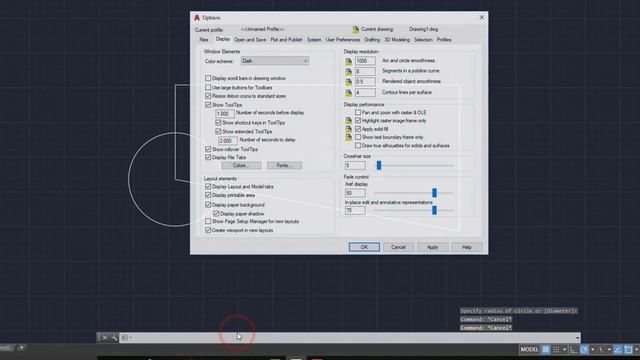Switch to Plot and Publish tab
Image resolution: width=640 pixels, height=360 pixels.
287,40
